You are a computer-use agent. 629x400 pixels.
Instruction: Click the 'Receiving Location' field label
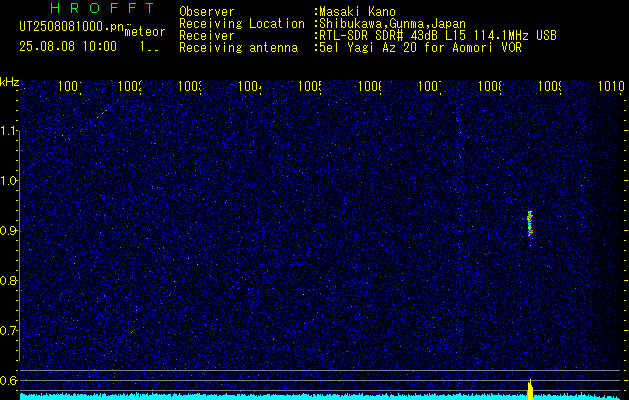[242, 24]
